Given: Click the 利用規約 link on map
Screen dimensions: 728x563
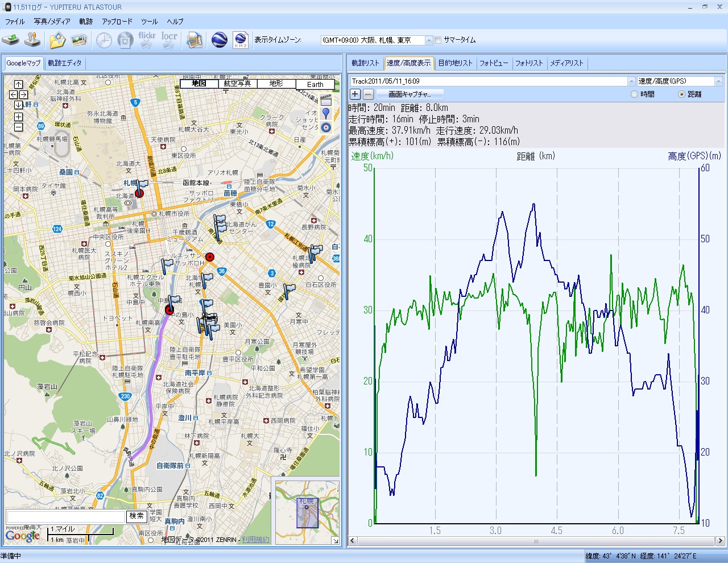Looking at the screenshot, I should point(255,540).
